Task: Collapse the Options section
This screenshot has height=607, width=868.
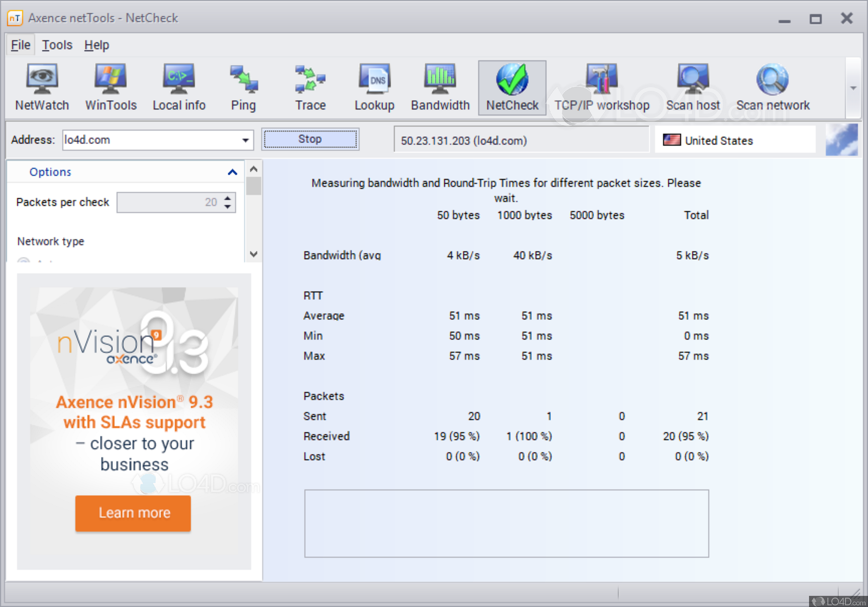Action: tap(232, 172)
